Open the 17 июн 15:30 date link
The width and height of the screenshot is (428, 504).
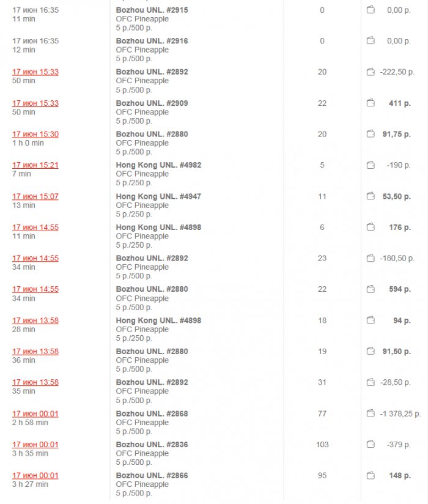pyautogui.click(x=35, y=135)
